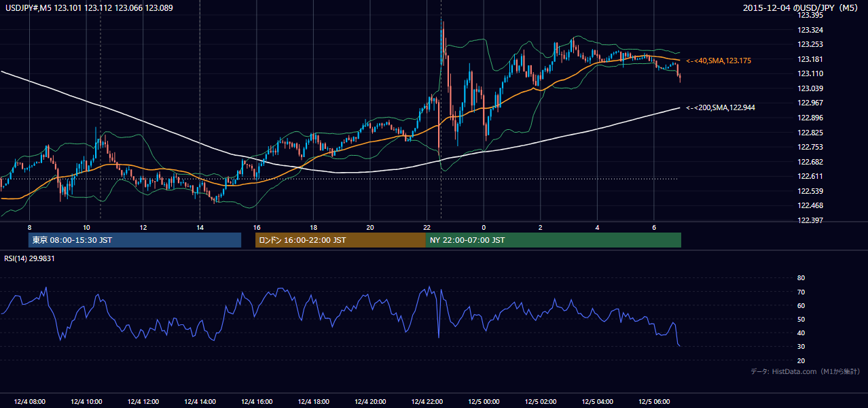Click hour label 0 under price chart

click(484, 227)
